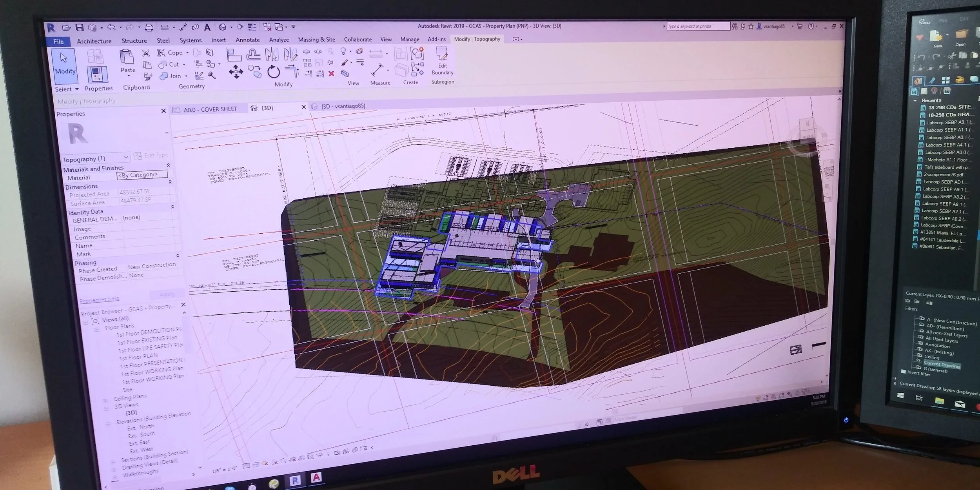The image size is (980, 490).
Task: Select '1st Floor PLAN' in Project Browser
Action: [x=138, y=357]
